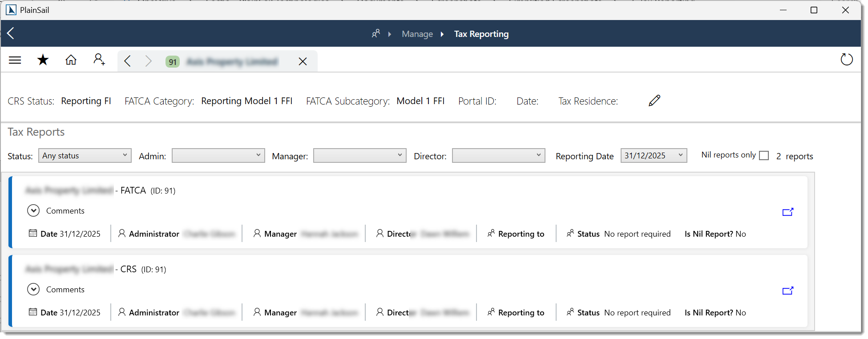Click Manage in the breadcrumb
Screen dimensions: 868x339
417,34
